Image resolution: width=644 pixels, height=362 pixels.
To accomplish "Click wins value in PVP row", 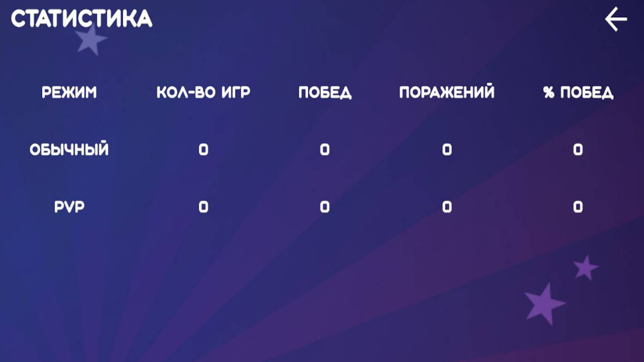I will click(x=325, y=207).
